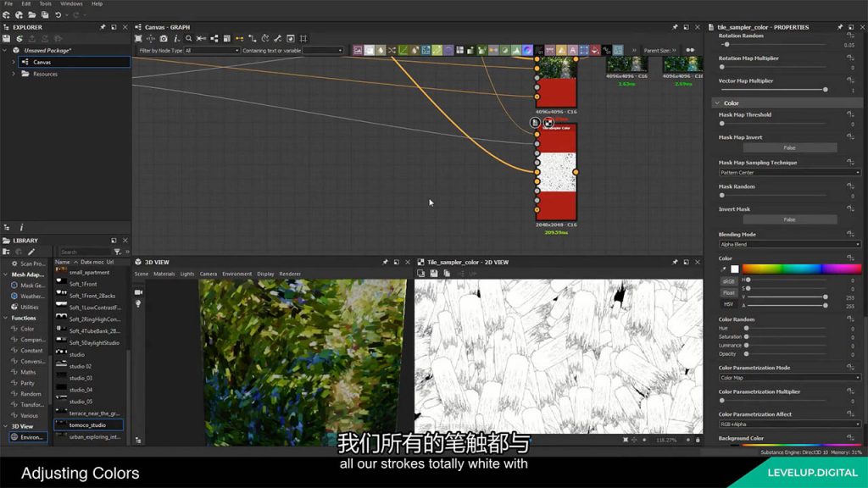
Task: Click the camera snapshot icon in graph toolbar
Action: coord(164,38)
